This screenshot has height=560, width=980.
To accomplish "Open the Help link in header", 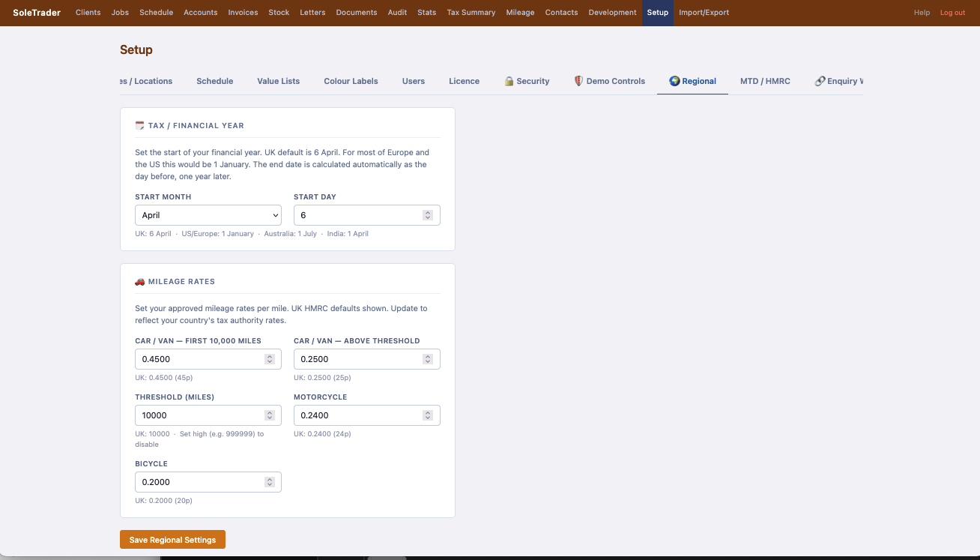I will click(922, 13).
